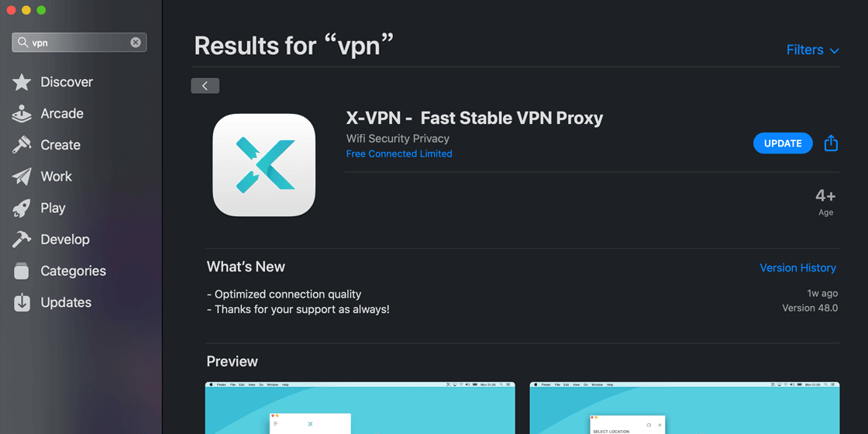Select the Create paintbrush icon
868x434 pixels.
[22, 145]
